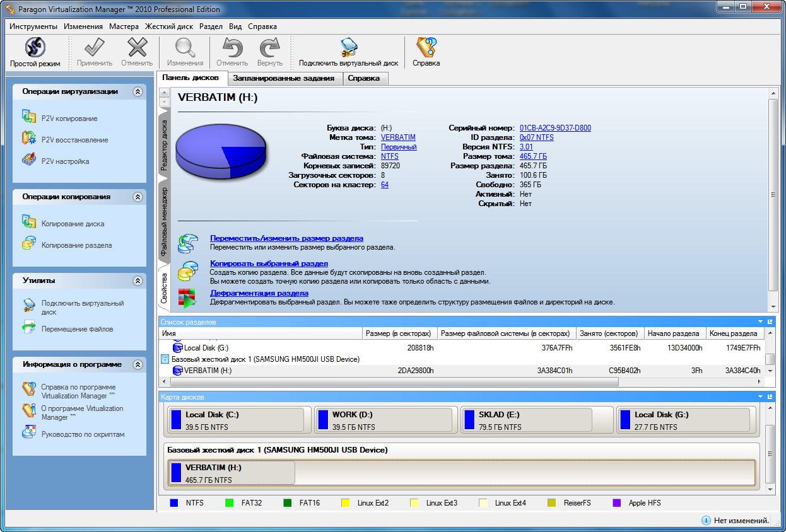Click sectors per cluster value 64 link
This screenshot has width=786, height=532.
tap(385, 185)
